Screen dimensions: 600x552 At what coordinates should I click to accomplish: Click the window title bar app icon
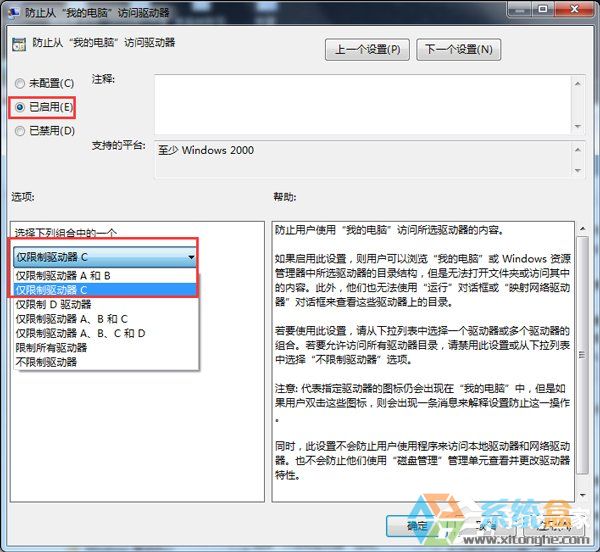(x=14, y=13)
